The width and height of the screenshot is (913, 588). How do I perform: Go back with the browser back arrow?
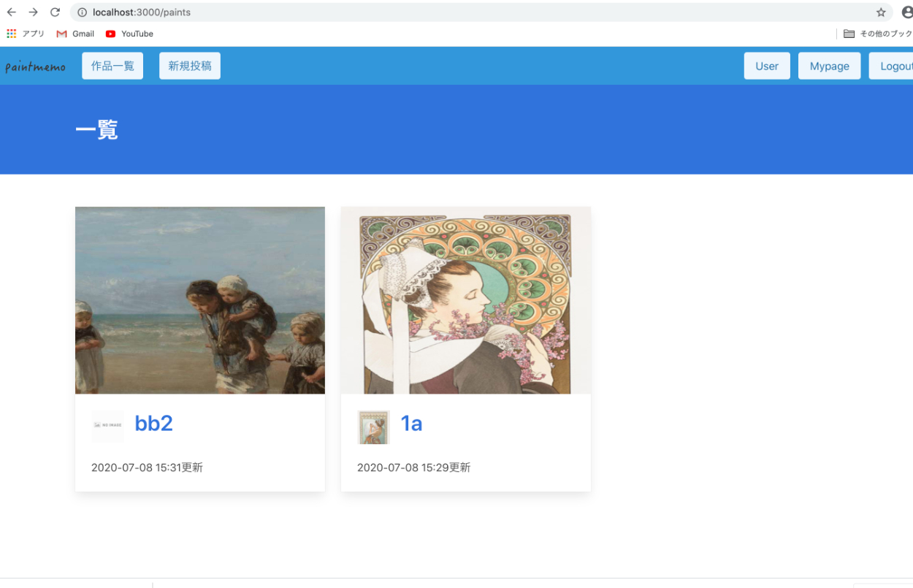coord(12,12)
